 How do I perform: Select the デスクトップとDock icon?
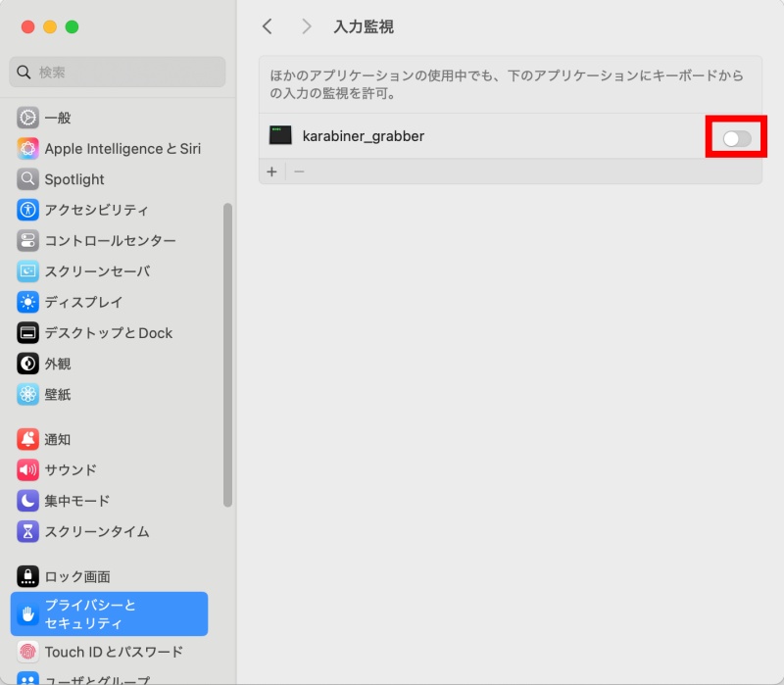pos(27,333)
